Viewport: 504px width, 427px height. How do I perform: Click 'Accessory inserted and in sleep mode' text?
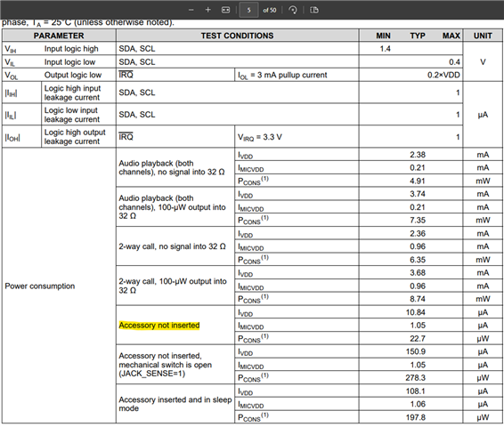pos(175,404)
